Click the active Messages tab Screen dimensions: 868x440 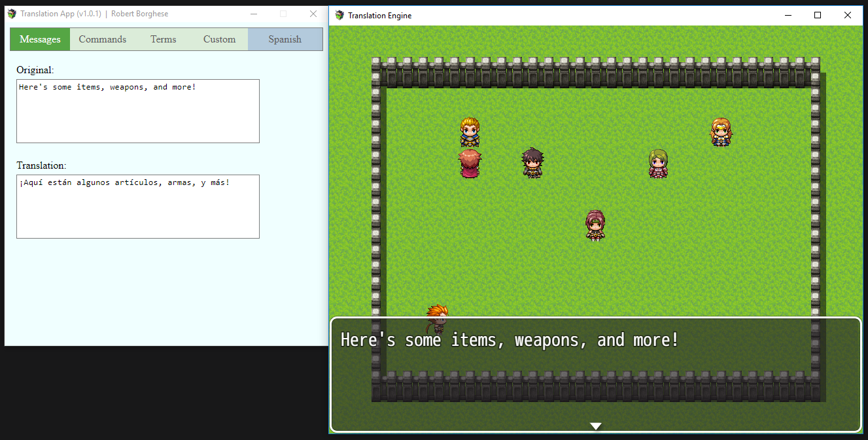[39, 39]
